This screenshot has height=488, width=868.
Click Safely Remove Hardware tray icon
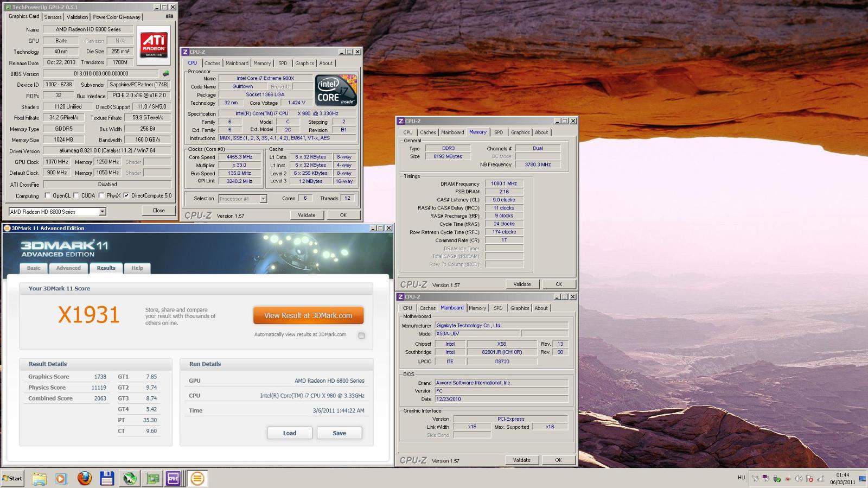click(x=777, y=479)
